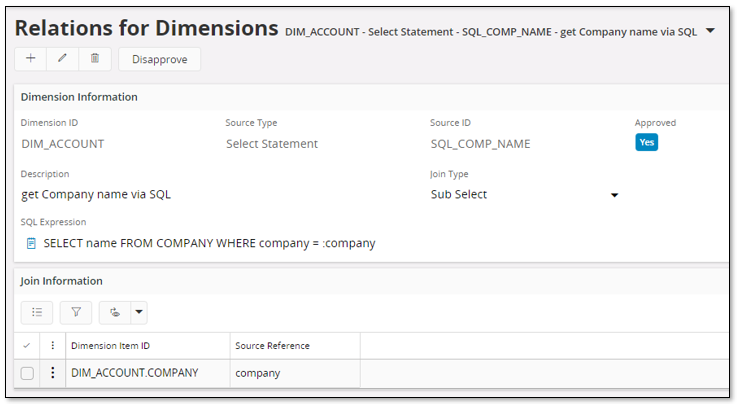Click the trash delete icon
Viewport: 738px width, 404px height.
pos(94,59)
